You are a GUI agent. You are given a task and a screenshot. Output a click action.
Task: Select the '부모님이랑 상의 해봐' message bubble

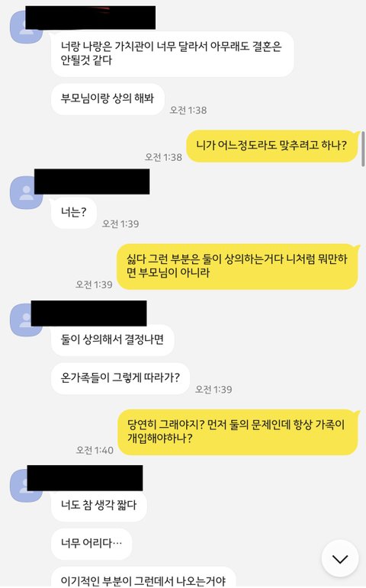(108, 99)
